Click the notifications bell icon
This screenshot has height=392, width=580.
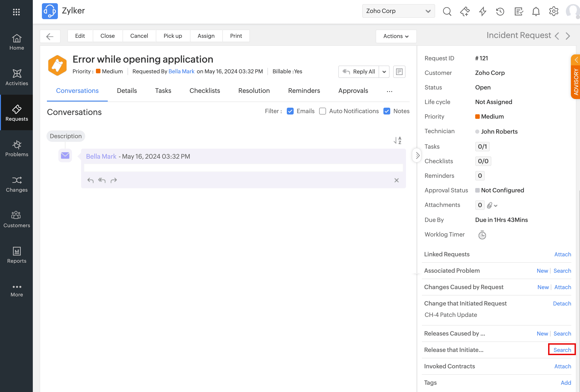pos(536,11)
